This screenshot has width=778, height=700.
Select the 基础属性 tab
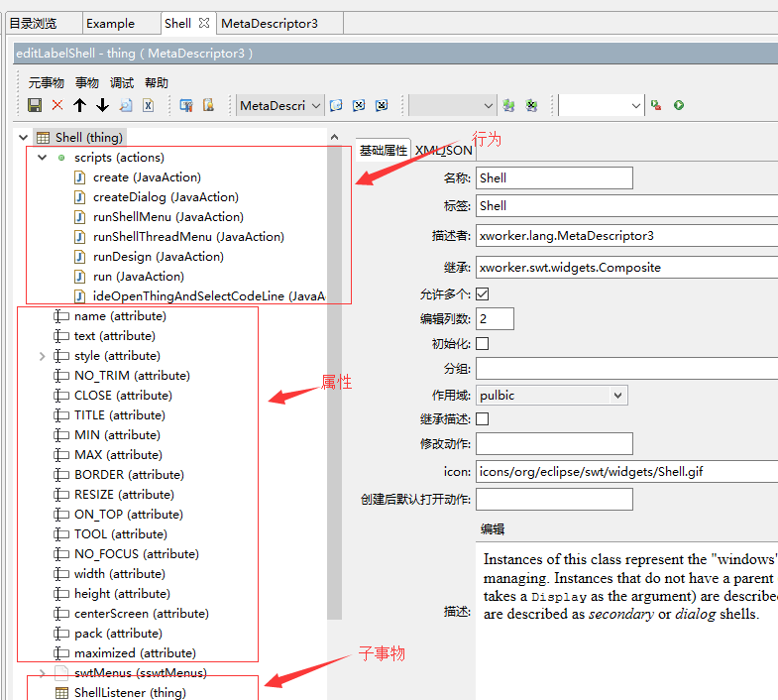(x=383, y=150)
